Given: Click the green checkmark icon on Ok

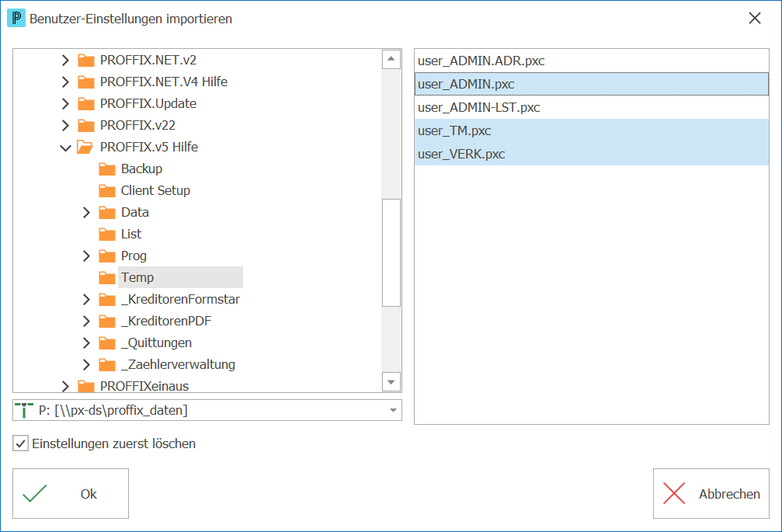Looking at the screenshot, I should [35, 494].
